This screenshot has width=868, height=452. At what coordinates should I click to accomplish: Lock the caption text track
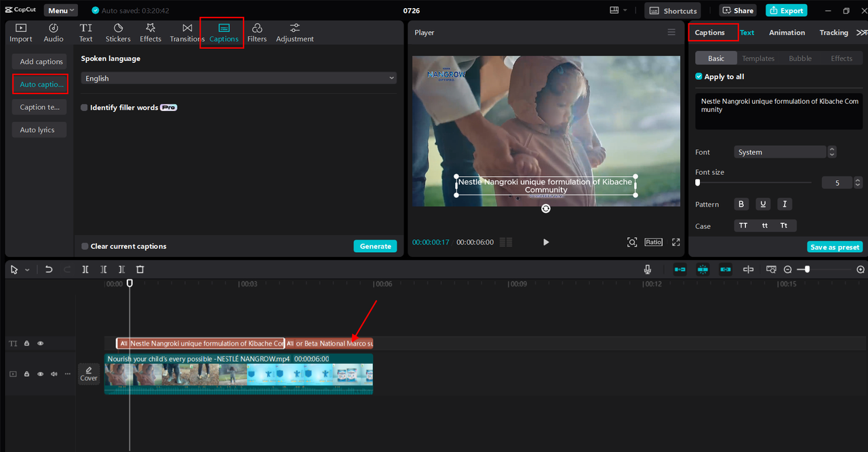click(x=27, y=344)
